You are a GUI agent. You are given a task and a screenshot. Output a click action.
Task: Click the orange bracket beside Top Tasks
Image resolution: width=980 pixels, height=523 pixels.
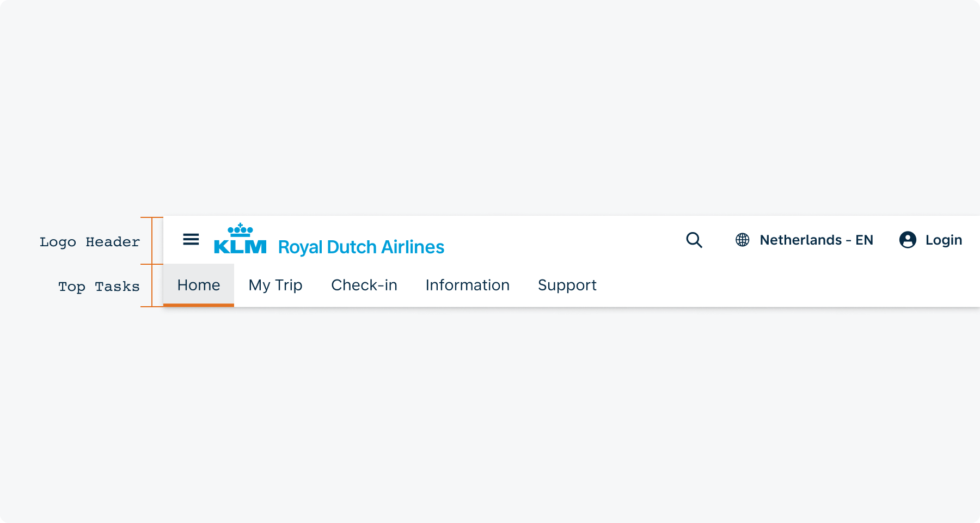(152, 285)
